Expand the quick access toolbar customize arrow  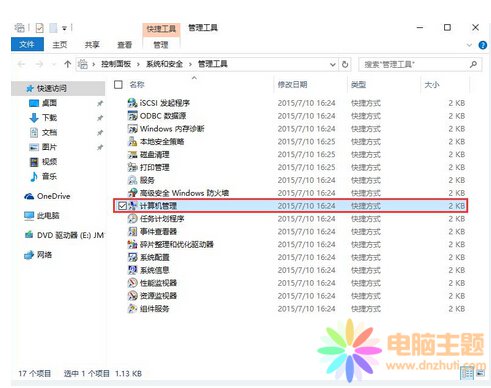tap(64, 28)
